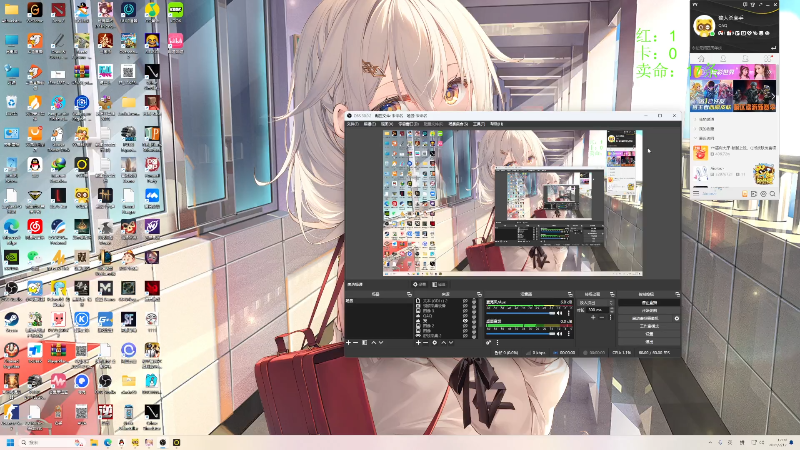Viewport: 800px width, 450px height.
Task: Open the Steam desktop shortcut
Action: [x=11, y=321]
